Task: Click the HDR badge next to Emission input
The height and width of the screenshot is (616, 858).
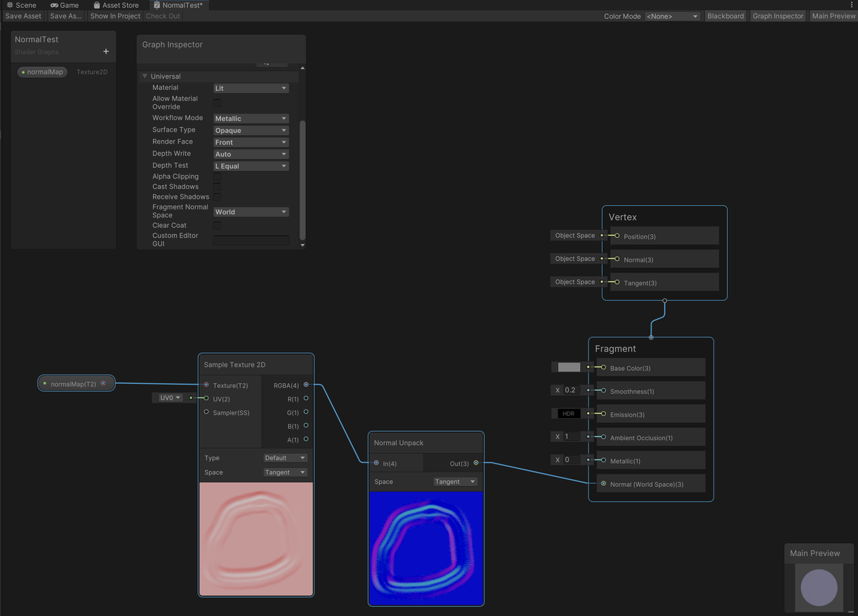Action: pos(568,413)
